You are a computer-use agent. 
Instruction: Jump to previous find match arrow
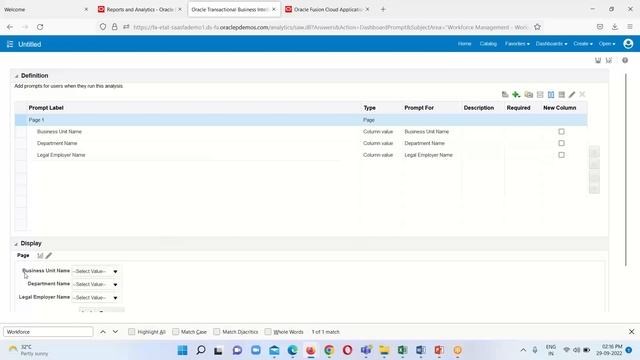[x=103, y=332]
